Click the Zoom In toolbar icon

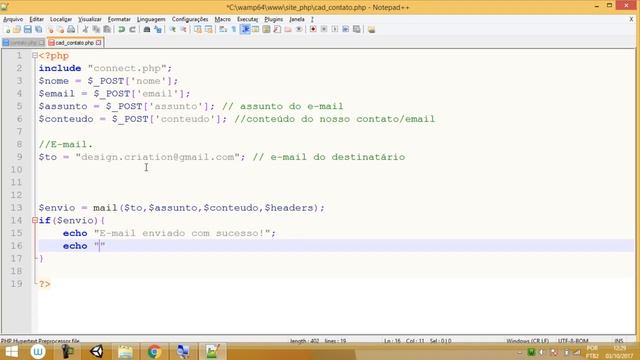173,29
